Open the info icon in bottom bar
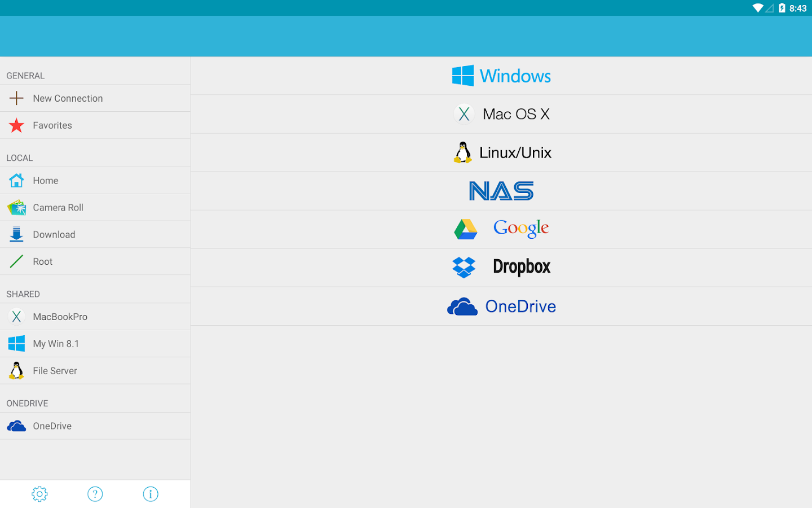Image resolution: width=812 pixels, height=508 pixels. pyautogui.click(x=151, y=494)
